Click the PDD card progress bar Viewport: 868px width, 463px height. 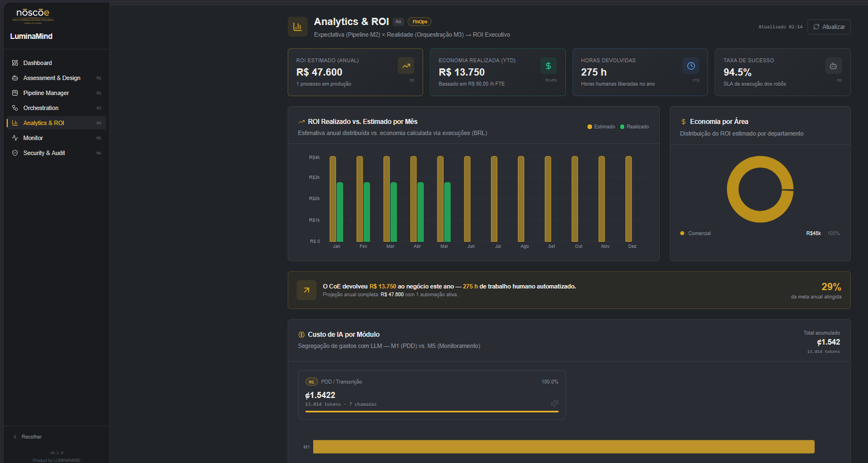coord(432,412)
